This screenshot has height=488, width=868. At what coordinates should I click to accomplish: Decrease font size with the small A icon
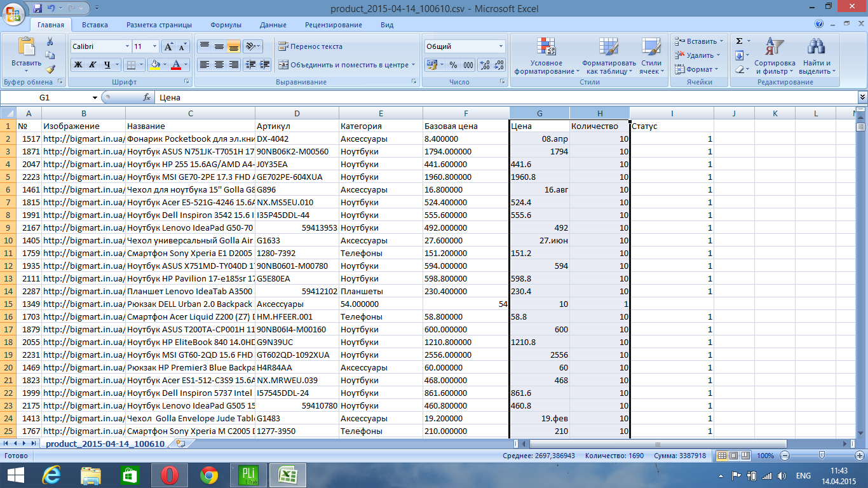183,46
